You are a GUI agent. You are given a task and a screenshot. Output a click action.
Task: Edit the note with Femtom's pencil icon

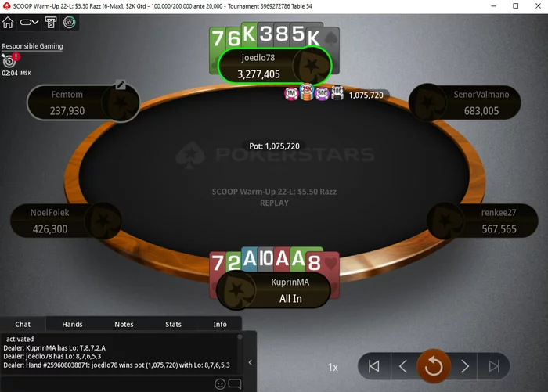click(121, 85)
